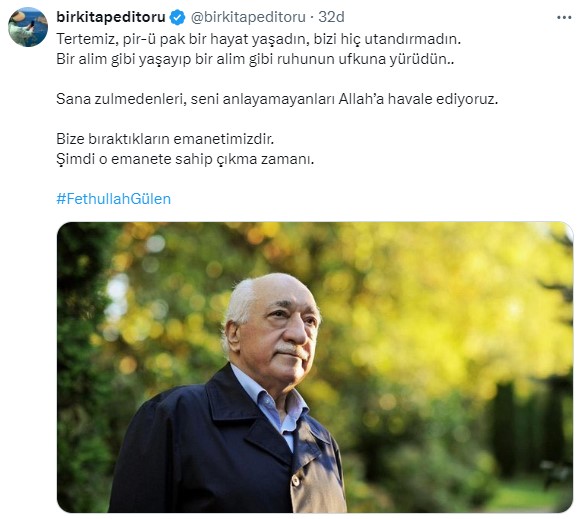This screenshot has width=586, height=519.
Task: Click the words "Allah'a havale ediyoruz"
Action: 418,99
